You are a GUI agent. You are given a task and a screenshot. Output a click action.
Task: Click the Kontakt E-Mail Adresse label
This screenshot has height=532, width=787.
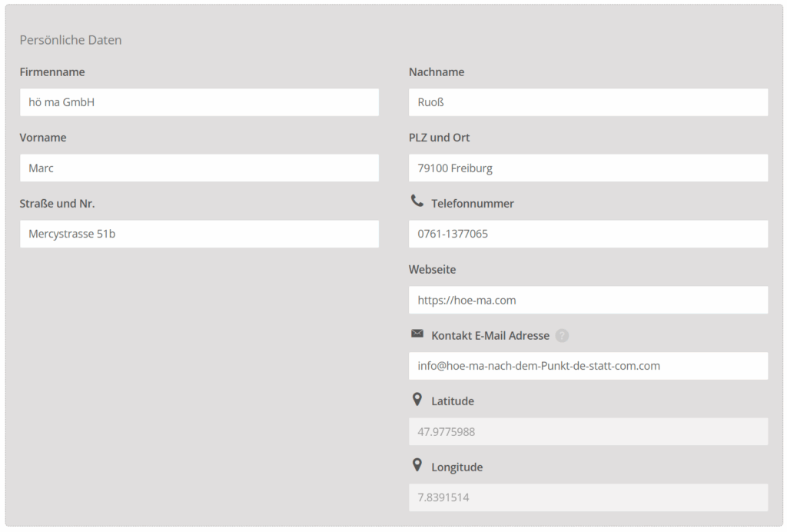[x=490, y=335]
